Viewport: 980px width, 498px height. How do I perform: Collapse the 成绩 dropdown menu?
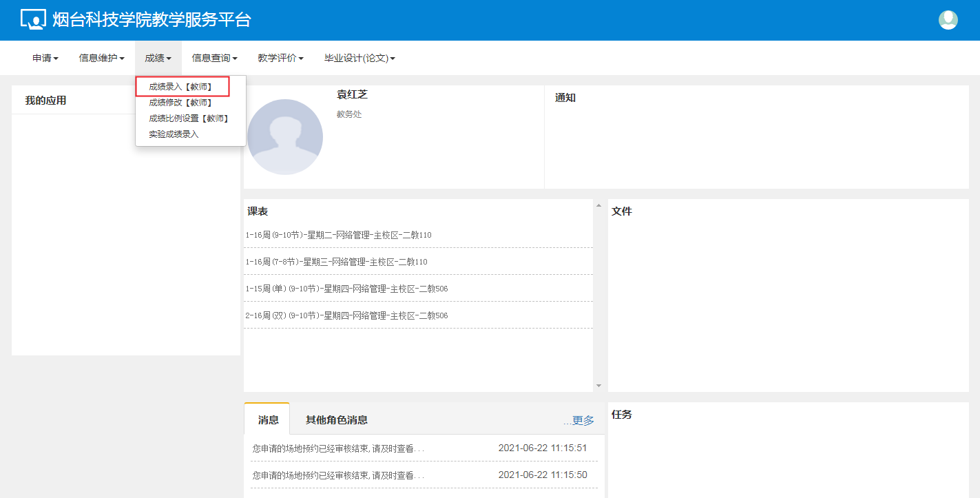point(158,59)
